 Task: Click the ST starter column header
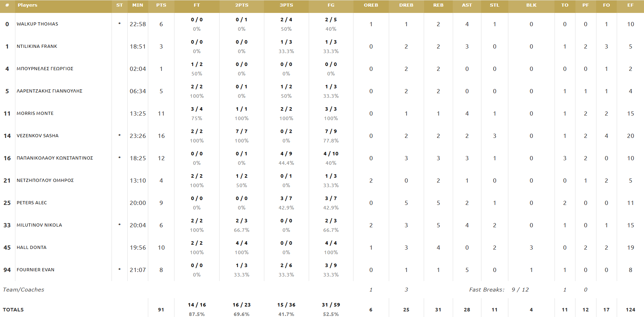pos(120,5)
